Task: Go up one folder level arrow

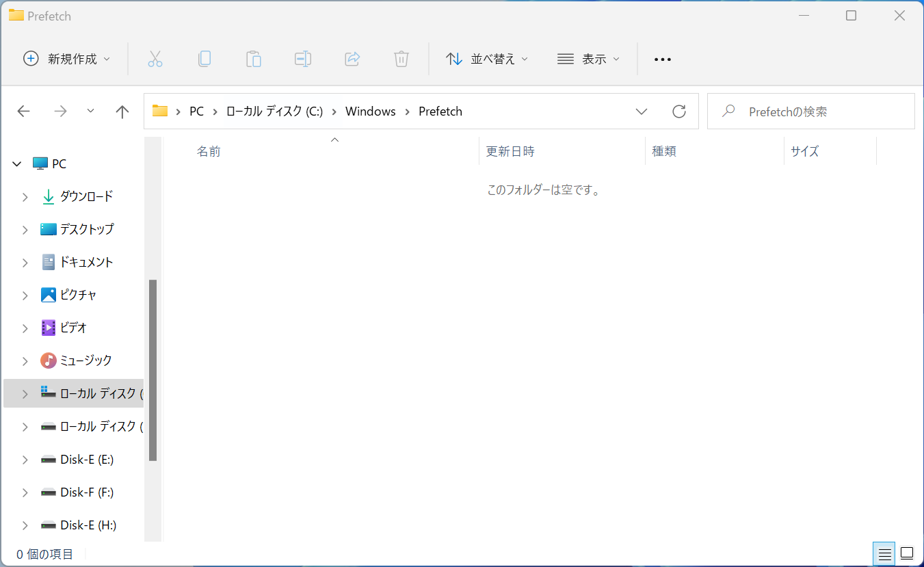Action: [122, 111]
